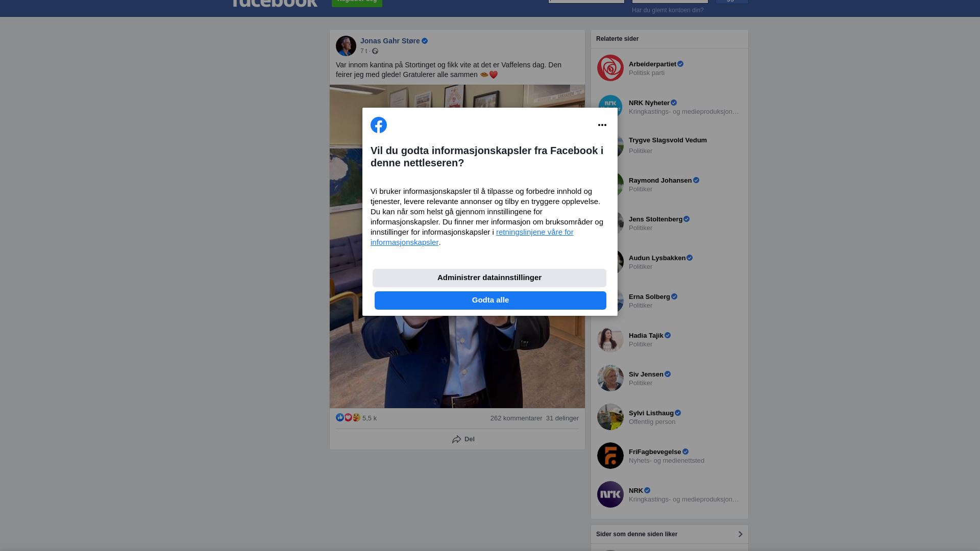Image resolution: width=980 pixels, height=551 pixels.
Task: Click the FriFagbevegelse orange logo icon
Action: [610, 456]
